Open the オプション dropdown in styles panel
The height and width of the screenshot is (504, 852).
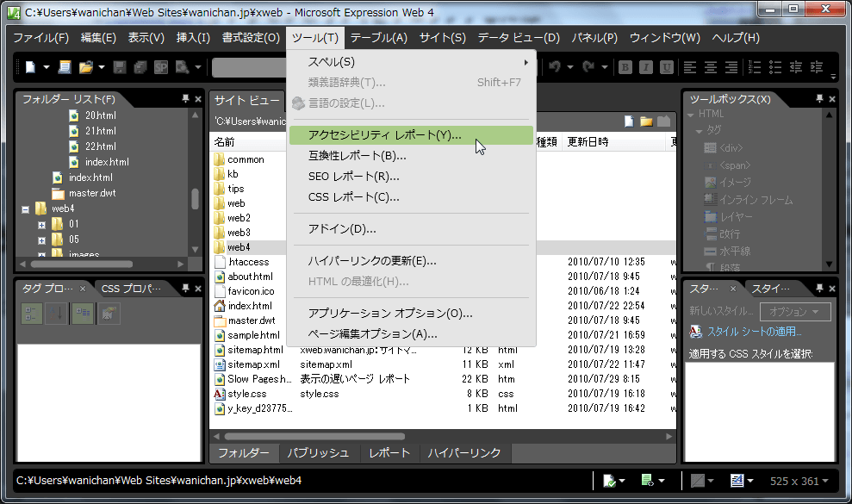(793, 312)
